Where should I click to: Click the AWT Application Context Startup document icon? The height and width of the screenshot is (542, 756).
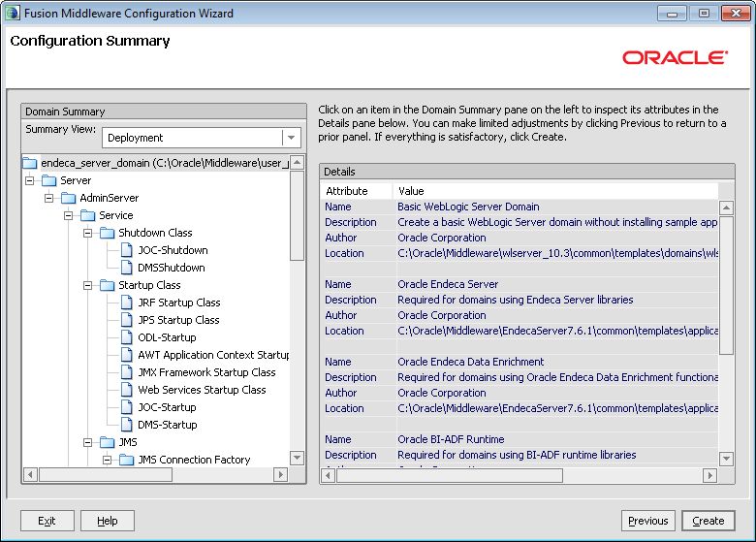pyautogui.click(x=126, y=355)
